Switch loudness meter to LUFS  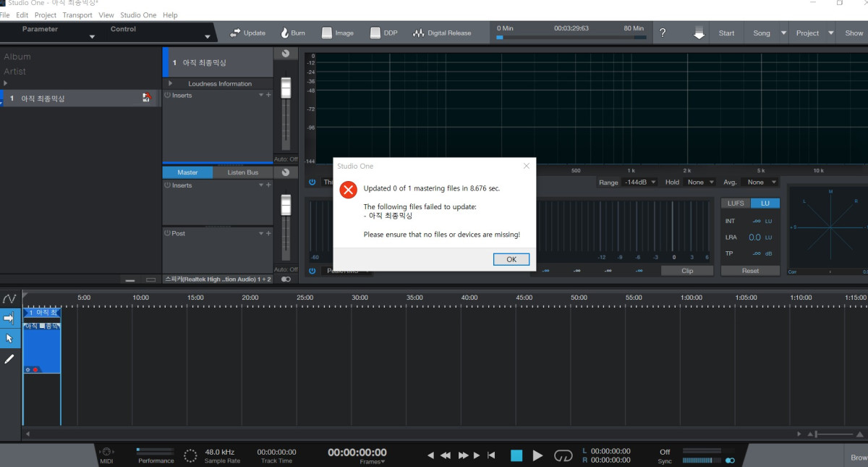point(736,203)
